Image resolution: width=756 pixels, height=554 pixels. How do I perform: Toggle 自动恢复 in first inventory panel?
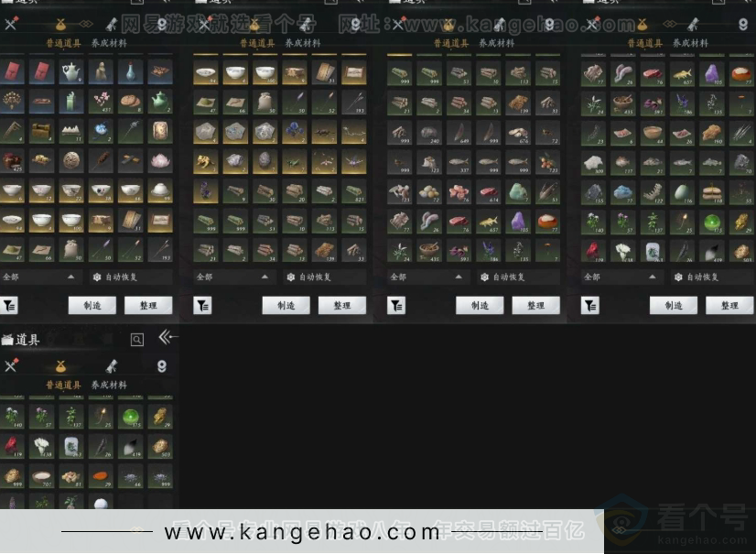tap(131, 277)
